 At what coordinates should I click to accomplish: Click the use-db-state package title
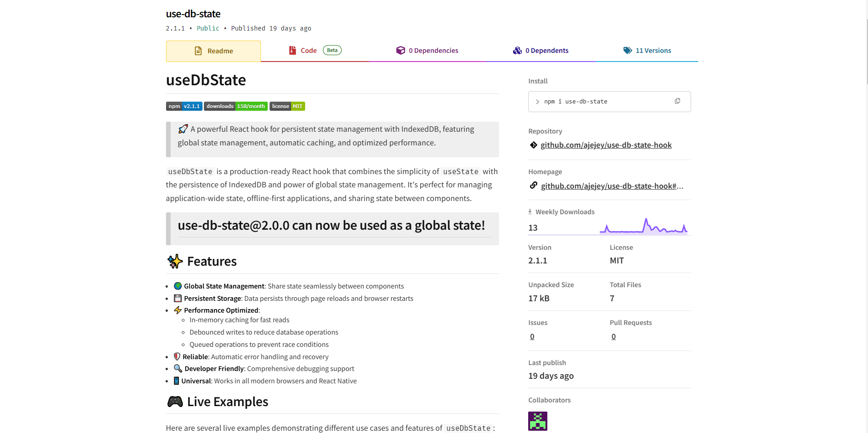(x=193, y=14)
